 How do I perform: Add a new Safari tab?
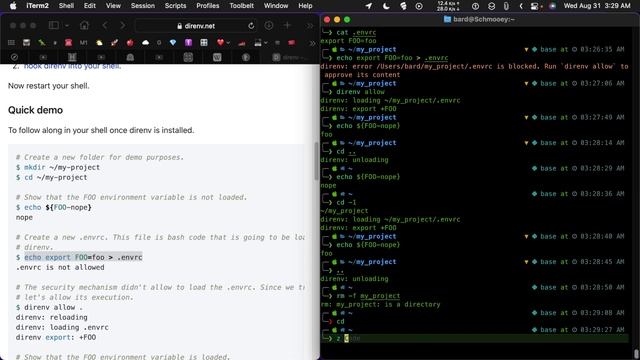point(287,25)
